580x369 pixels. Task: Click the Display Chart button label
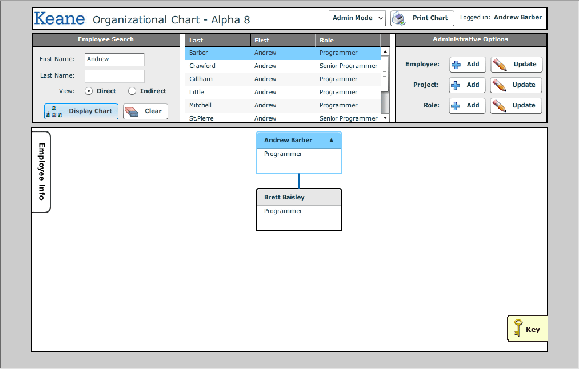coord(90,111)
